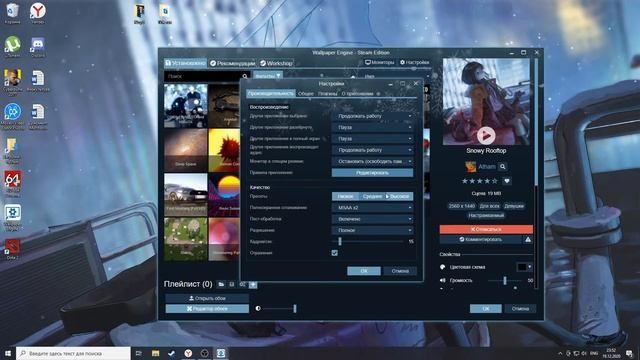Open the Общие settings tab

click(x=306, y=93)
